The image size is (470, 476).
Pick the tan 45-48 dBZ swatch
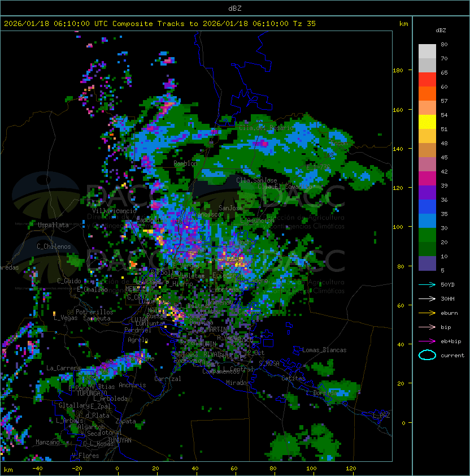click(x=427, y=150)
